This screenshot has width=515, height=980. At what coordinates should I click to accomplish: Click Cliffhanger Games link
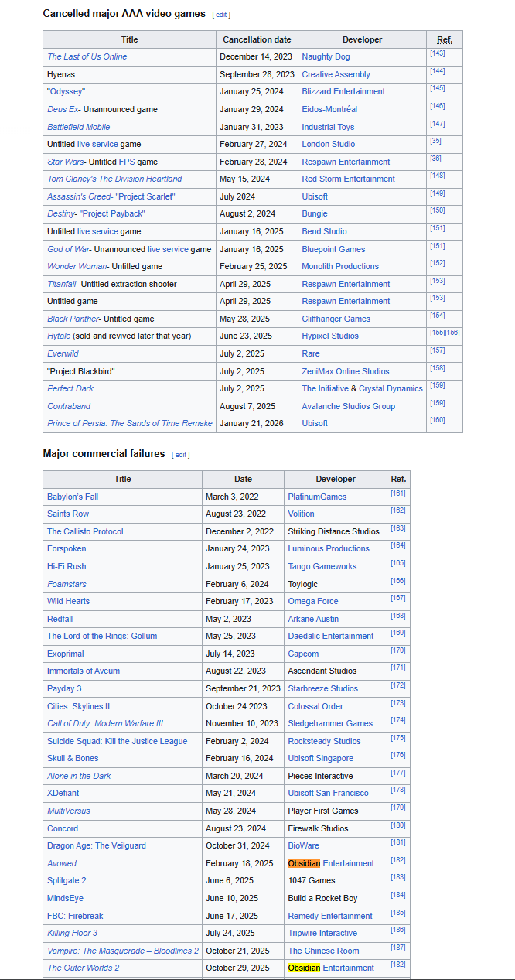pyautogui.click(x=336, y=319)
